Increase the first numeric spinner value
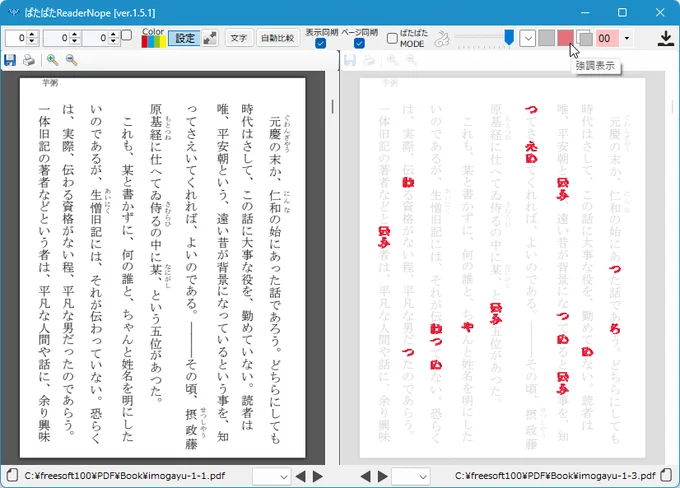This screenshot has width=680, height=488. coord(32,34)
